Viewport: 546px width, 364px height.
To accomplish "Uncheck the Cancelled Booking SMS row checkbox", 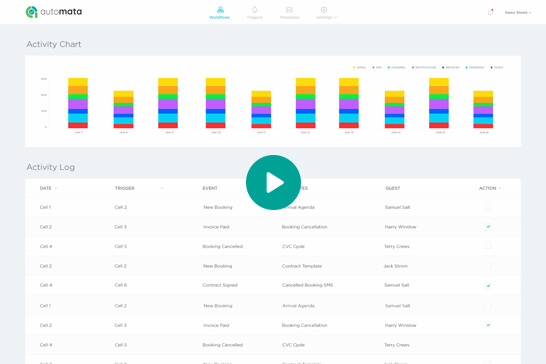I will pyautogui.click(x=488, y=285).
